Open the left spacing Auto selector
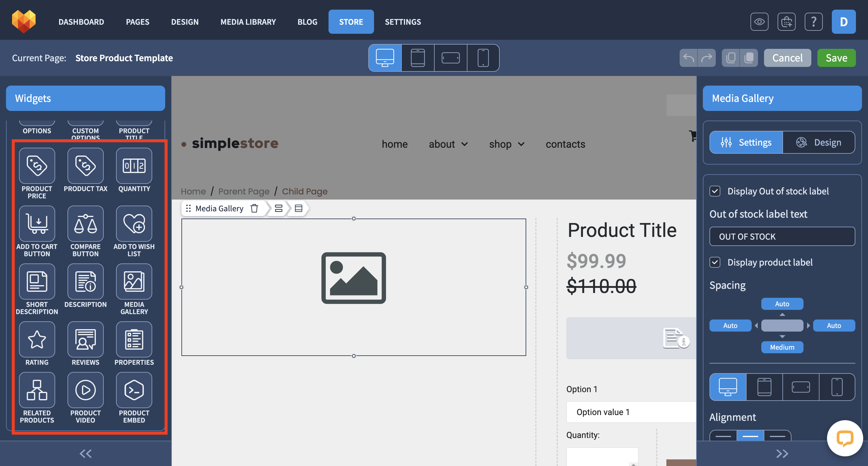 730,326
